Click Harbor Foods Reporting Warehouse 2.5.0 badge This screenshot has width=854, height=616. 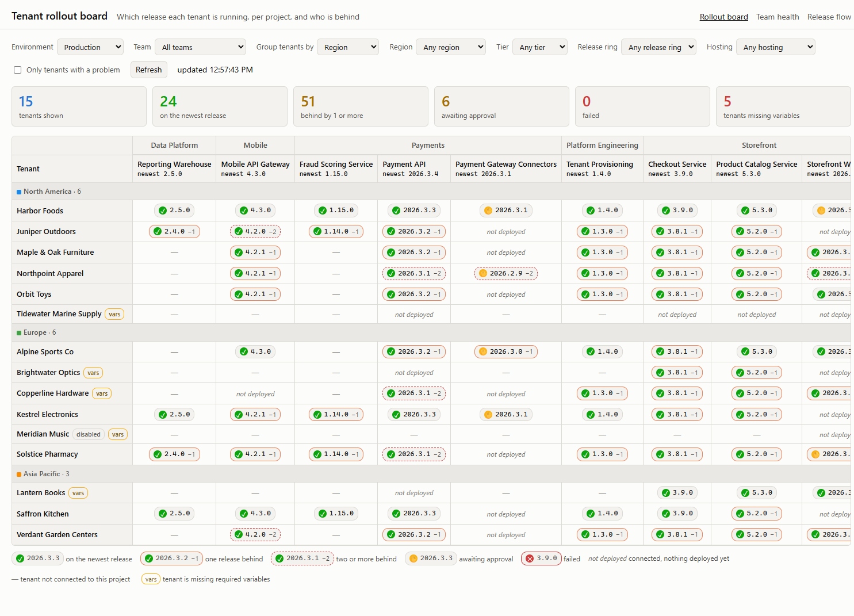tap(174, 211)
